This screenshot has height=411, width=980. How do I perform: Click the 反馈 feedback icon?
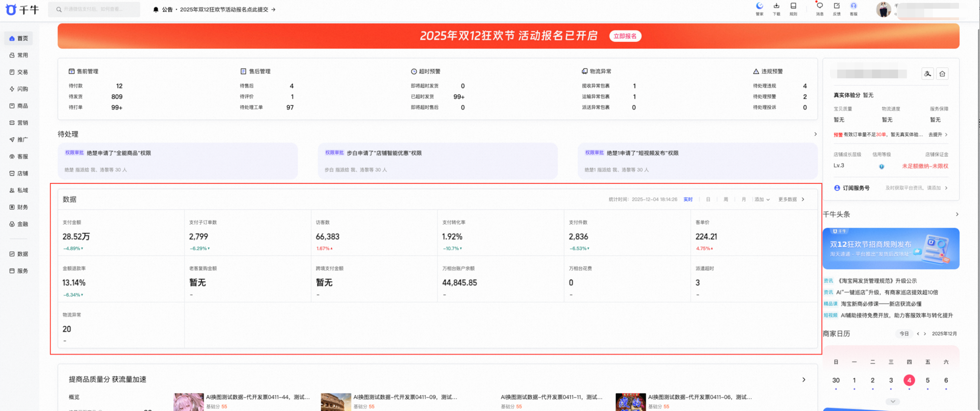836,9
